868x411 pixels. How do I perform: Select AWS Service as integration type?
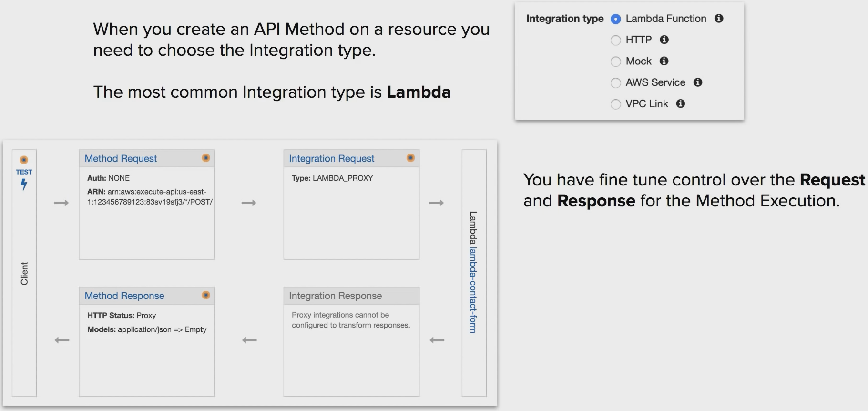616,83
